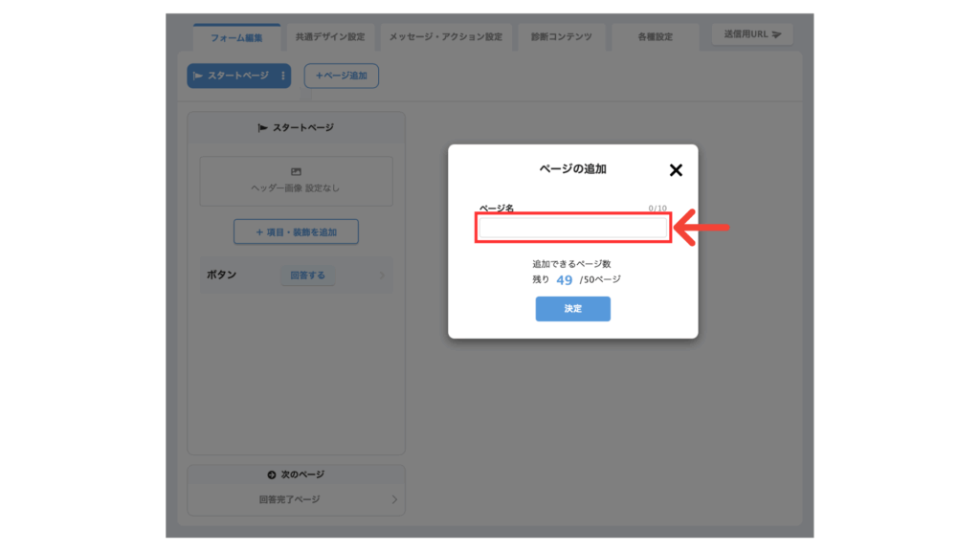Expand the 回答完了ページ row chevron
The height and width of the screenshot is (551, 980).
click(393, 499)
